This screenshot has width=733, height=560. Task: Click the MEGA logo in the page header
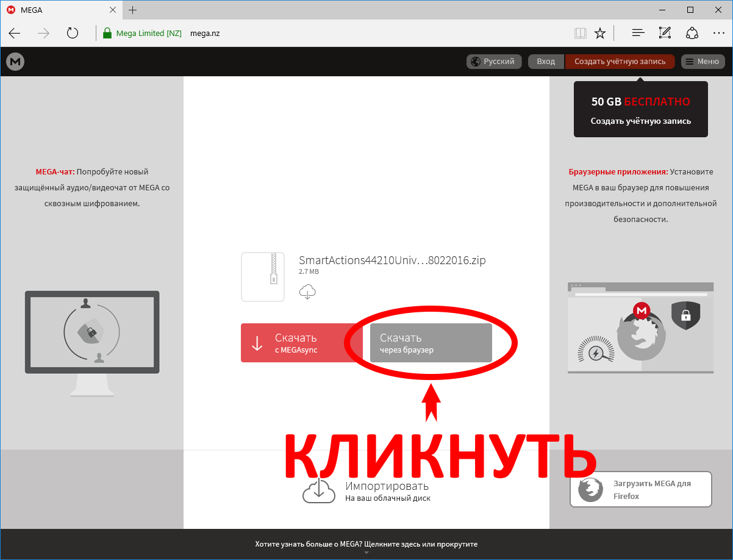[15, 61]
